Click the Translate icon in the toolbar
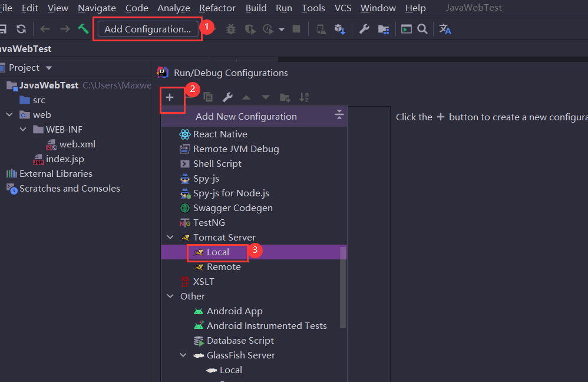This screenshot has height=382, width=588. 445,29
